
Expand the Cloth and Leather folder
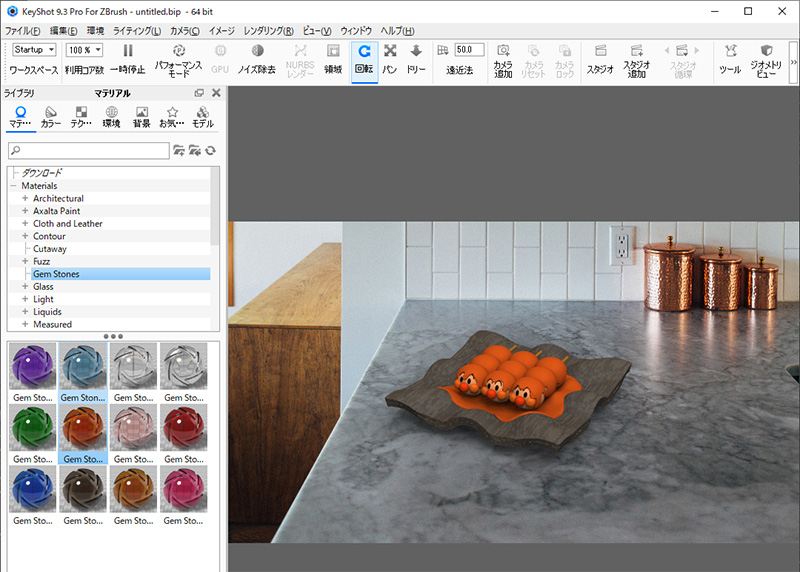[25, 223]
